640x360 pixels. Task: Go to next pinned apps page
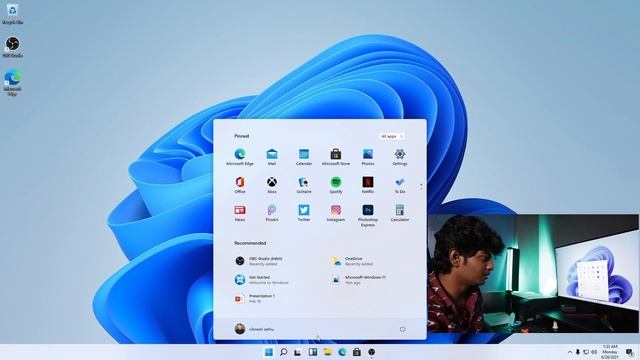coord(421,189)
